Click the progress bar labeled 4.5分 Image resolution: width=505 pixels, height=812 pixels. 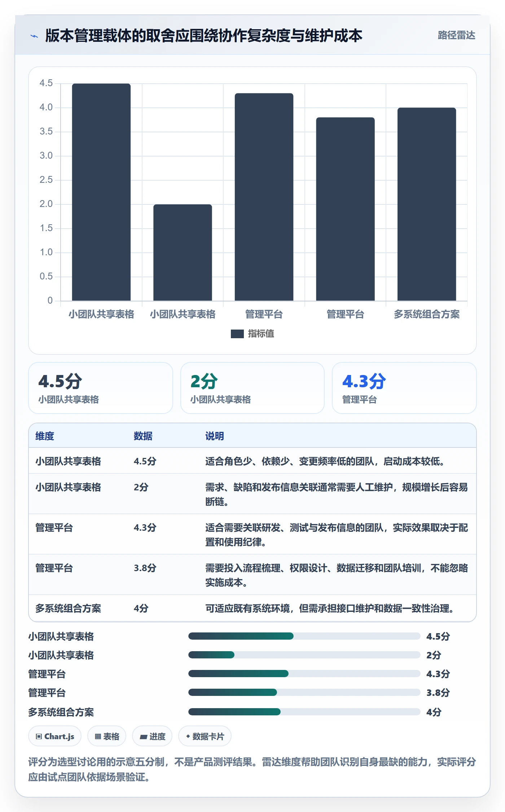coord(304,636)
